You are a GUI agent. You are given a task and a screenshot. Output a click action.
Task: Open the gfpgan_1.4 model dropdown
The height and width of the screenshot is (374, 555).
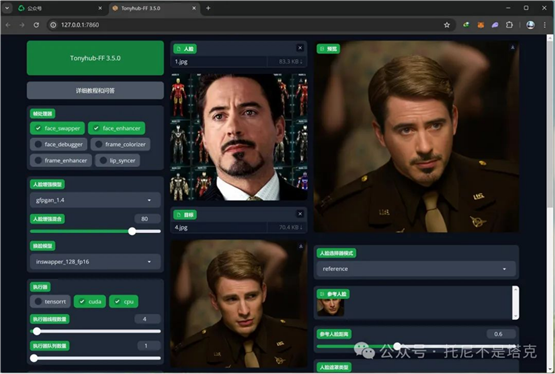(95, 200)
